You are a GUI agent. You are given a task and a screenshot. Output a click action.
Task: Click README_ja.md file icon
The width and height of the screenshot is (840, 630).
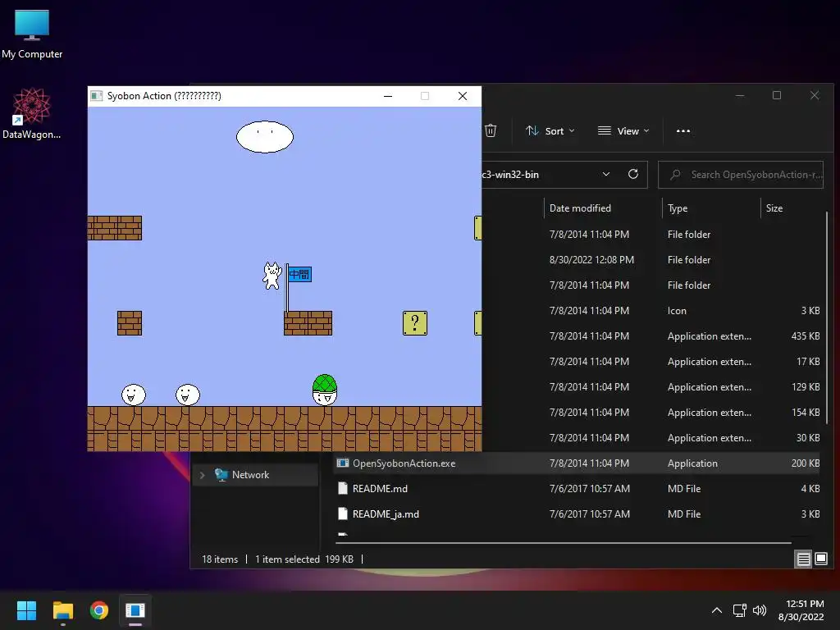pos(343,514)
